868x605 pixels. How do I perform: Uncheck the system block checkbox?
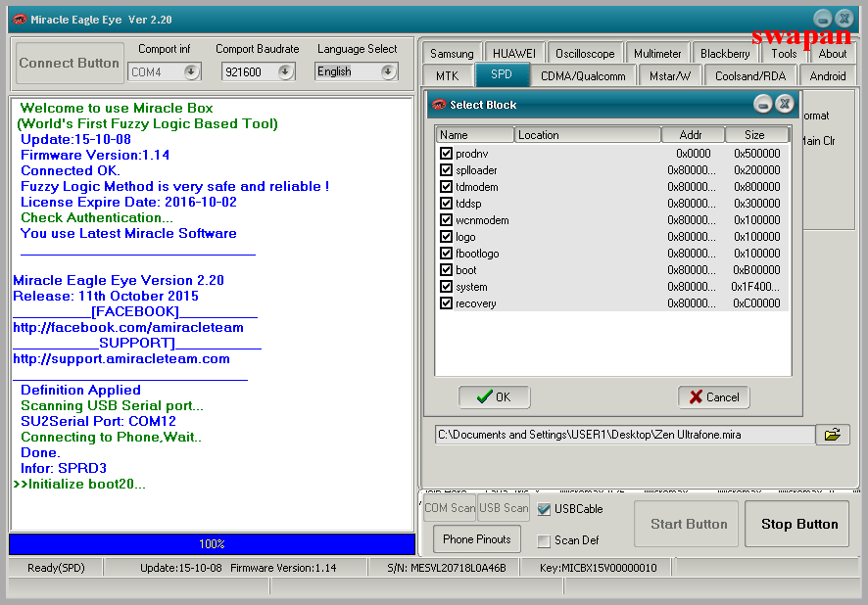(446, 287)
